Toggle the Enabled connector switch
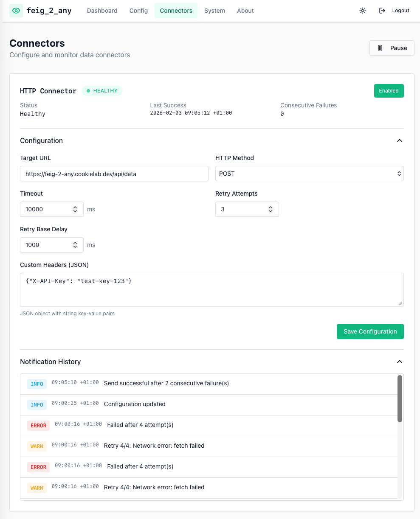 click(389, 91)
